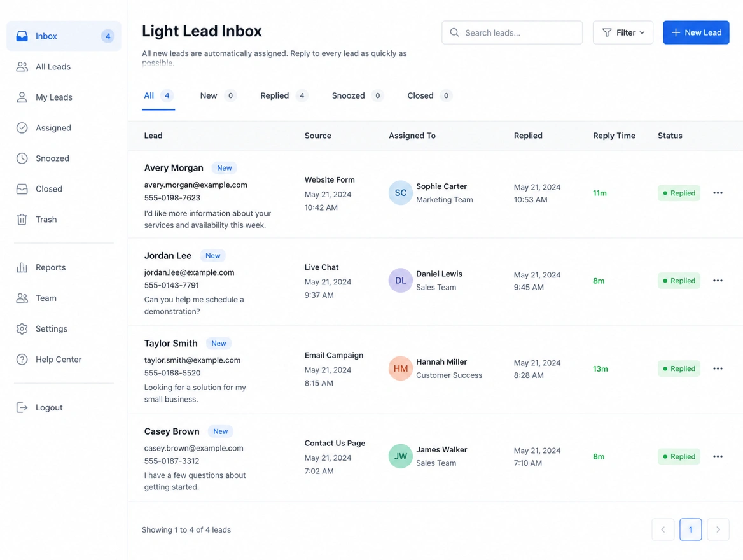Click email casey.brown@example.com
This screenshot has height=560, width=743.
point(194,448)
